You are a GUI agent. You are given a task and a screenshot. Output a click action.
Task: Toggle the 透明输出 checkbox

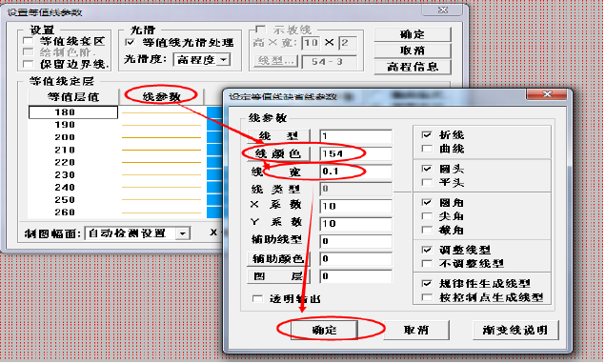point(257,299)
